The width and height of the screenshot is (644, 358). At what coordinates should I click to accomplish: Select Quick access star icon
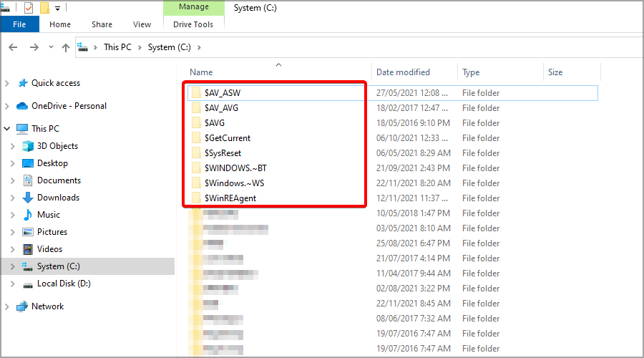pyautogui.click(x=23, y=83)
